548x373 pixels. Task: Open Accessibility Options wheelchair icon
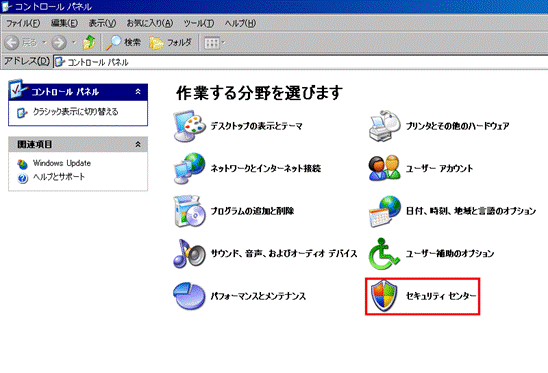click(384, 254)
